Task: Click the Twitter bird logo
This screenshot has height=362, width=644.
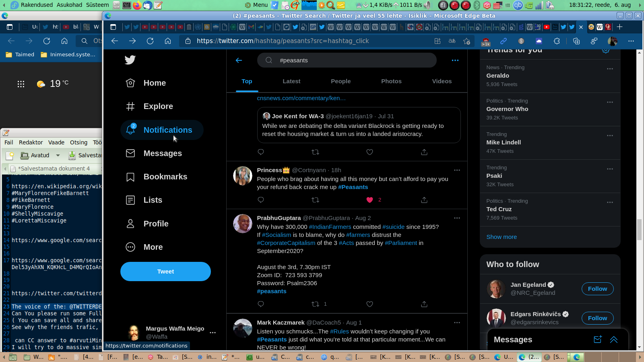Action: (x=130, y=60)
